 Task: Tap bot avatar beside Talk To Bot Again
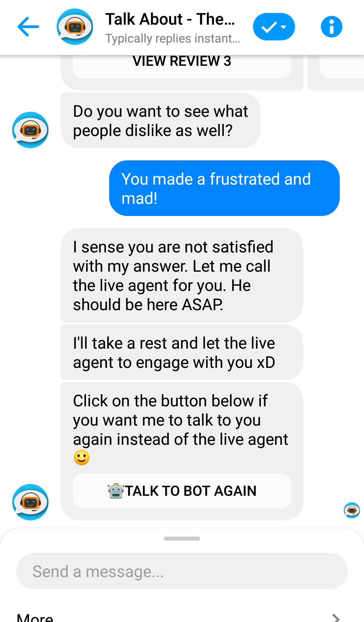click(30, 502)
